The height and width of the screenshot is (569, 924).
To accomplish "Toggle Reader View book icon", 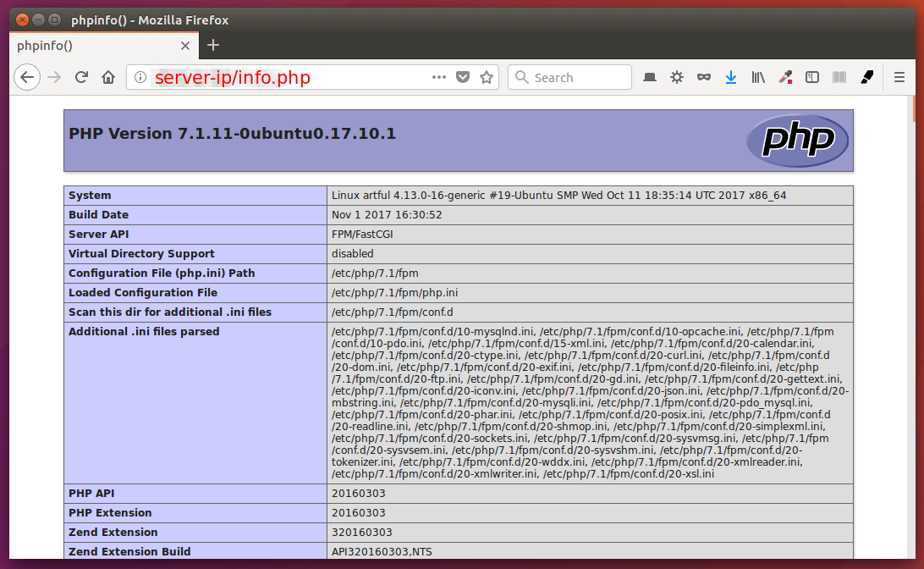I will 839,78.
